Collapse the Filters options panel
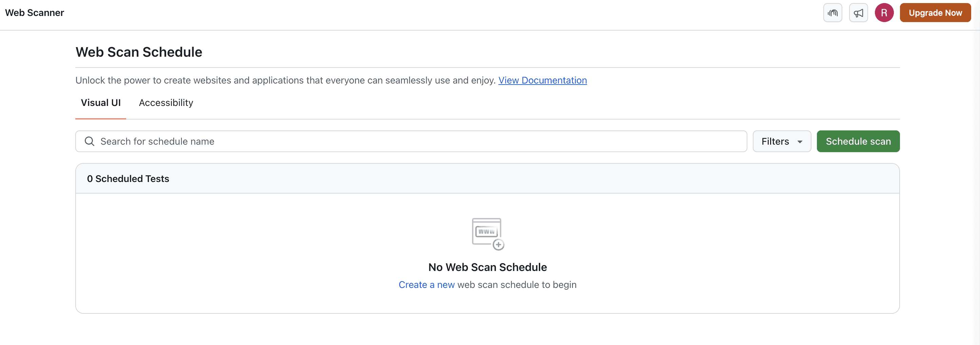The width and height of the screenshot is (980, 345). point(782,141)
